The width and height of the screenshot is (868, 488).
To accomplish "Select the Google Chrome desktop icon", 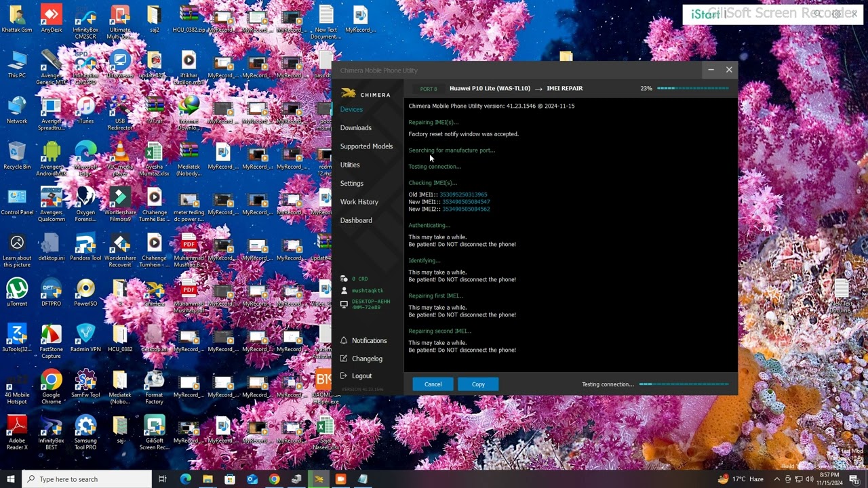I will [51, 386].
